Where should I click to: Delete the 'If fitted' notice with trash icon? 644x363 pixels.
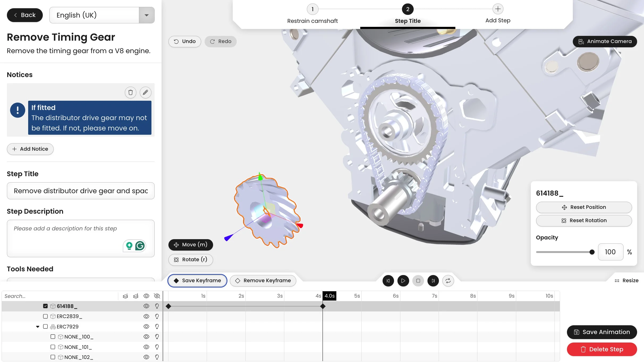pos(130,92)
